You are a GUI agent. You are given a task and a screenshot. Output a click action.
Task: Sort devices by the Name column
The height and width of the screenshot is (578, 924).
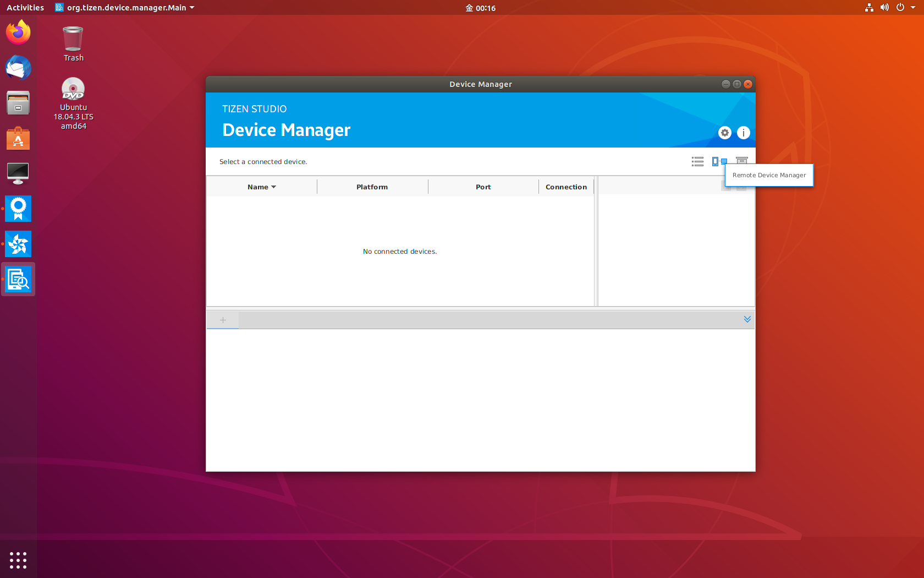pyautogui.click(x=262, y=187)
